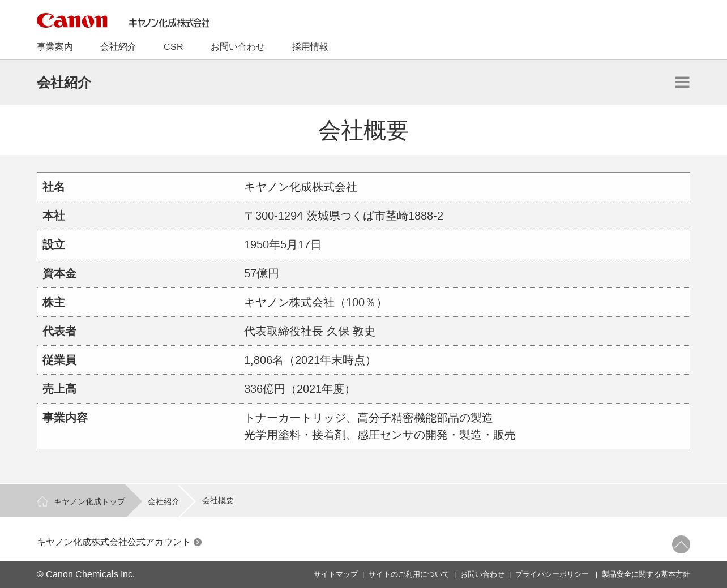
Task: Open the 会社紹介 menu item
Action: point(118,47)
